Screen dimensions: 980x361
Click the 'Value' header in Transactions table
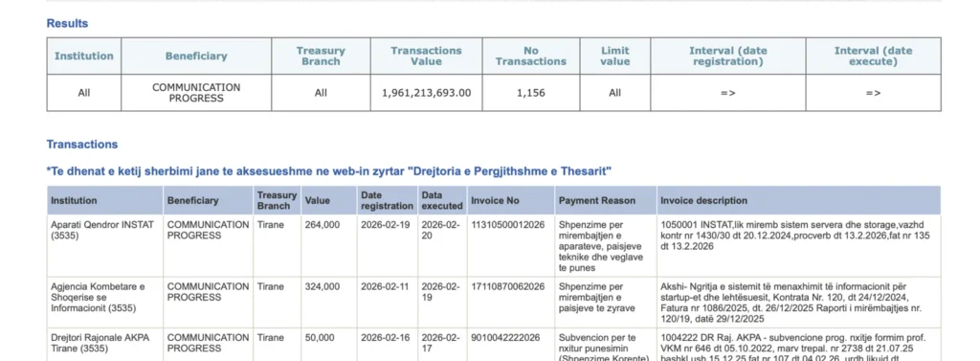(x=317, y=200)
